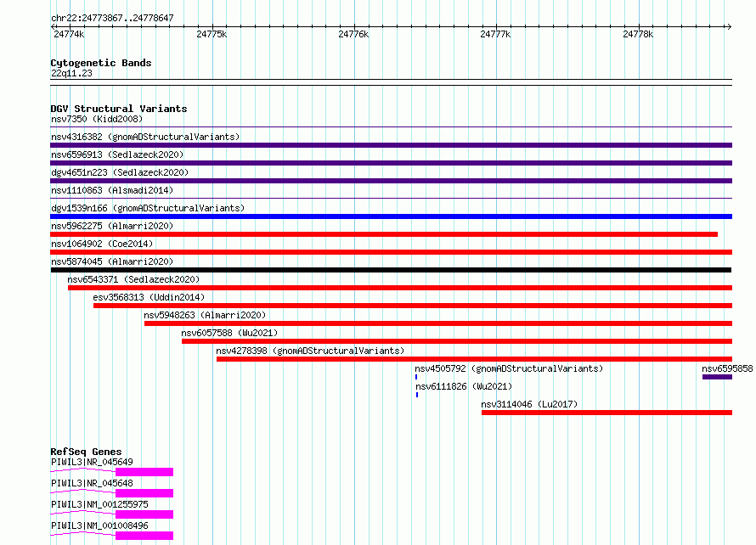Image resolution: width=756 pixels, height=545 pixels.
Task: Select the nsv1110863 (Alsmadi2014) variant label
Action: [x=112, y=190]
